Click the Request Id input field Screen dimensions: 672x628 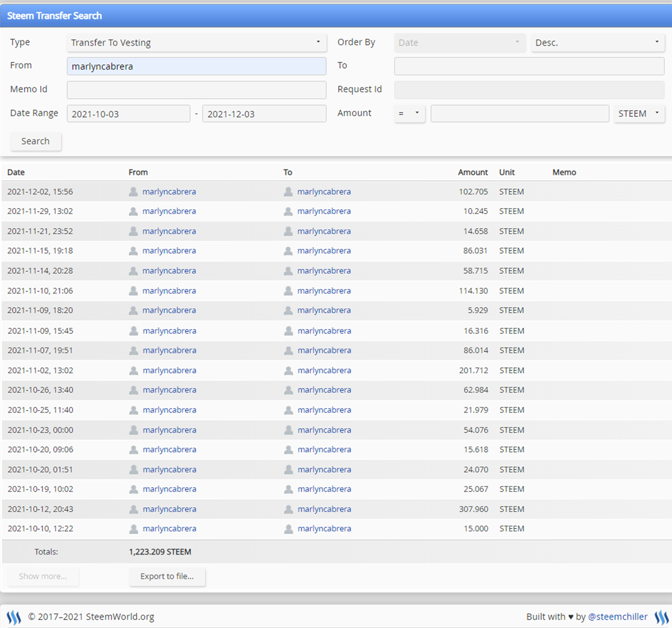click(529, 90)
